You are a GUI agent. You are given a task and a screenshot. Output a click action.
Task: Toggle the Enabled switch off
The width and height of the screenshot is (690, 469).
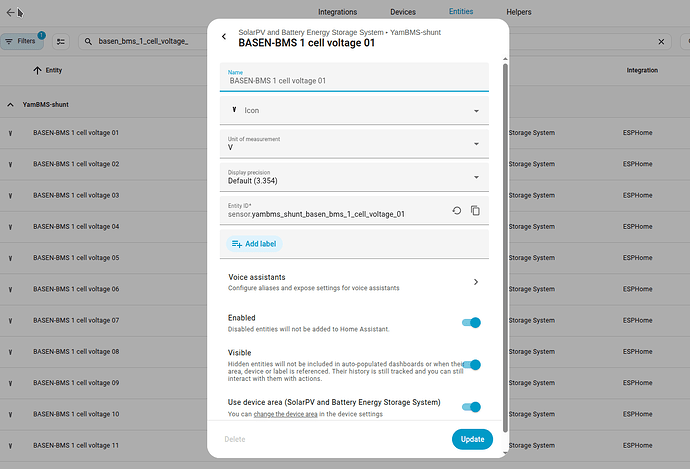click(471, 322)
